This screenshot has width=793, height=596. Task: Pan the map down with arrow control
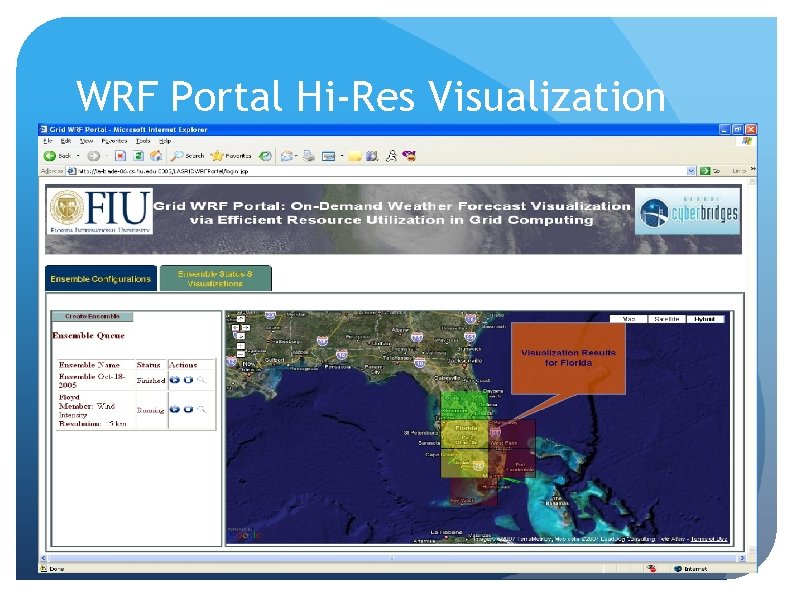click(241, 336)
